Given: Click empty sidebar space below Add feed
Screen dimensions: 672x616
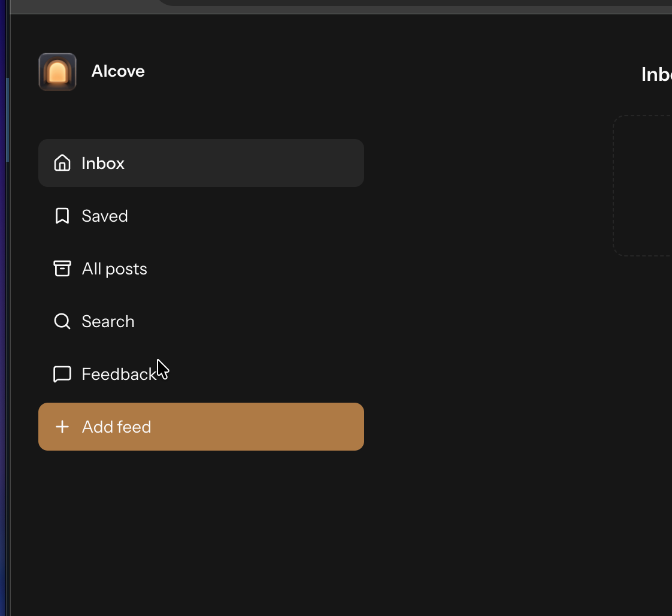Looking at the screenshot, I should [201, 532].
